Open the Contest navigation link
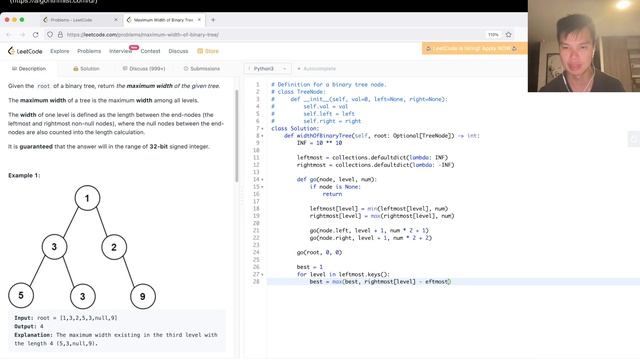Image resolution: width=640 pixels, height=360 pixels. pyautogui.click(x=150, y=51)
